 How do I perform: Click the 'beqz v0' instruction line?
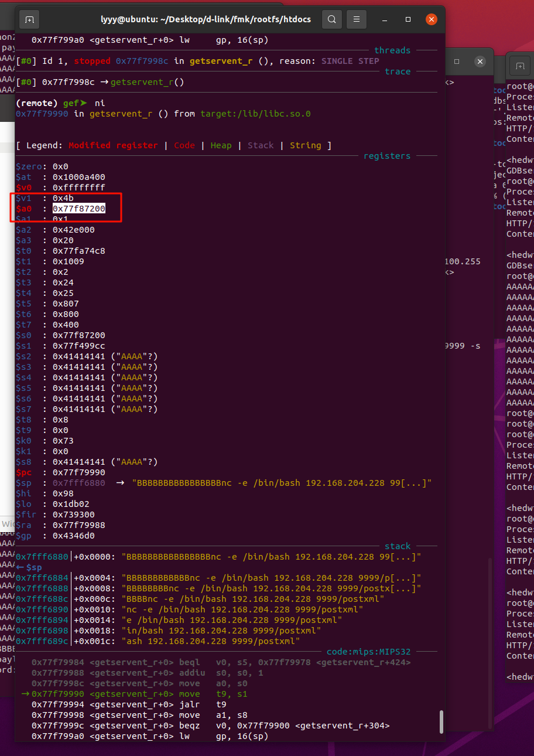click(x=211, y=726)
